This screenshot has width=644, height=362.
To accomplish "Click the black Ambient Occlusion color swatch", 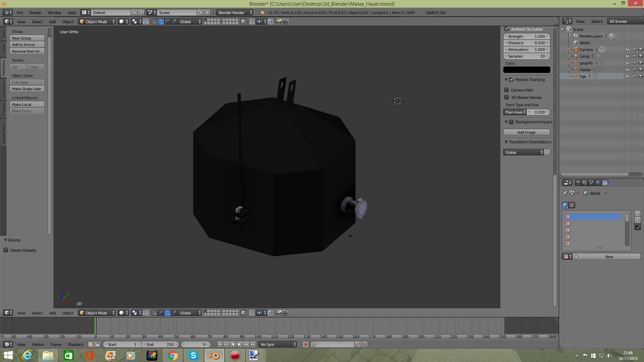I will [x=526, y=70].
